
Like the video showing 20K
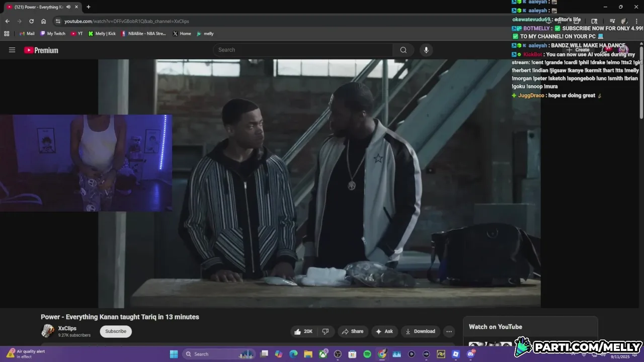coord(303,331)
